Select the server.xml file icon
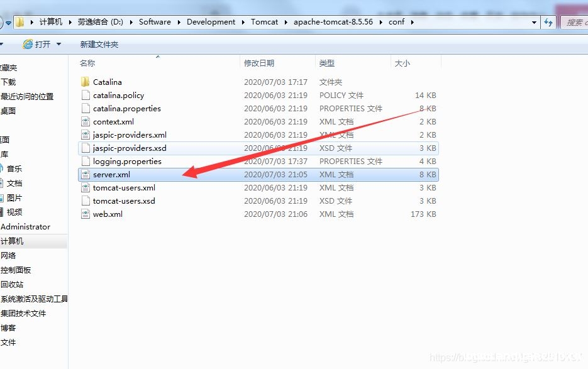The image size is (588, 369). tap(86, 174)
